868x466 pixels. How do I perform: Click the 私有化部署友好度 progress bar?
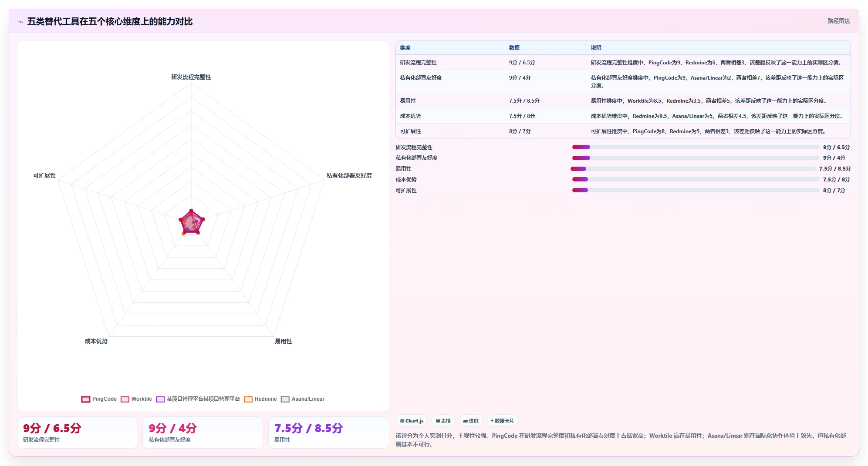click(x=696, y=158)
